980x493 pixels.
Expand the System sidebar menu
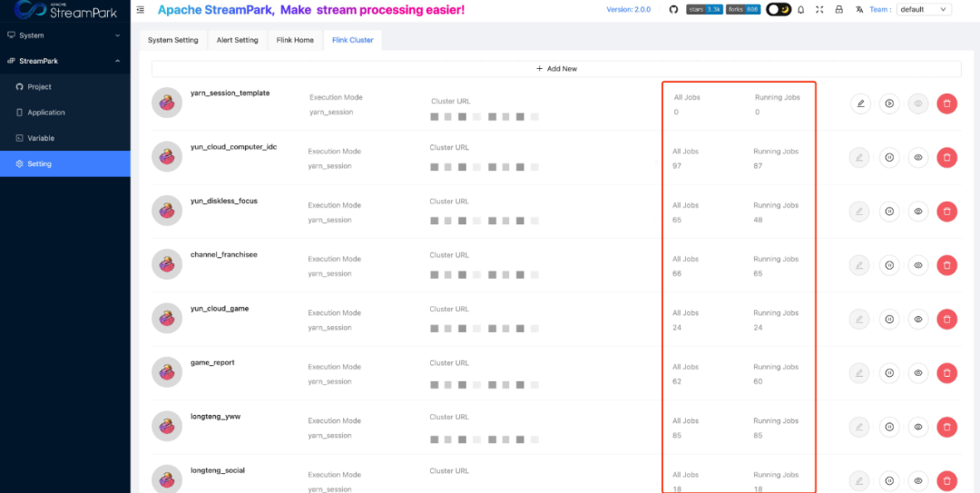[64, 35]
